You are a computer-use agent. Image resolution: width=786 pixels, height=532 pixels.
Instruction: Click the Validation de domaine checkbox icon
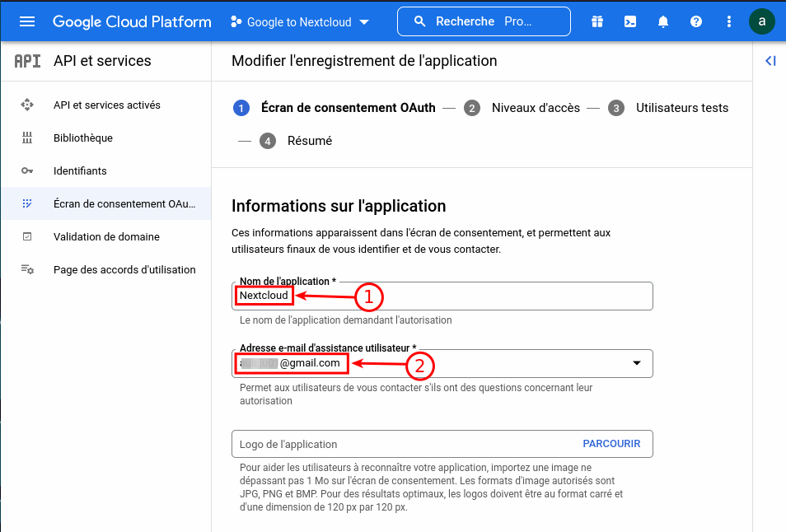click(27, 236)
